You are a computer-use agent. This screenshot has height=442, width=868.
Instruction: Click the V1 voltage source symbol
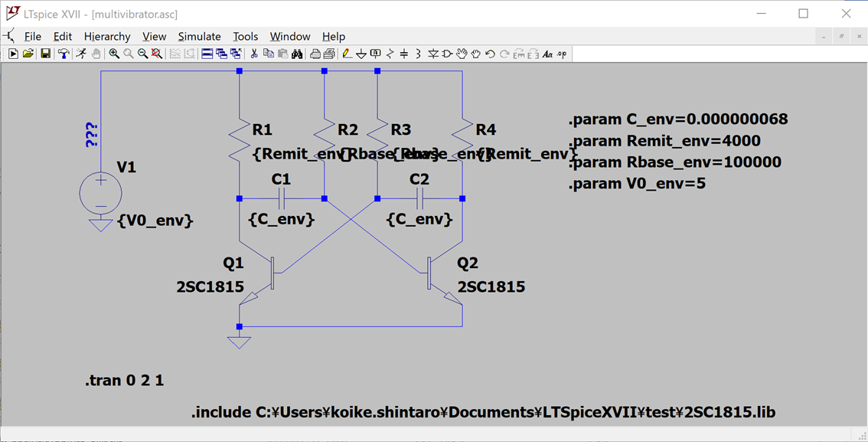[x=101, y=194]
